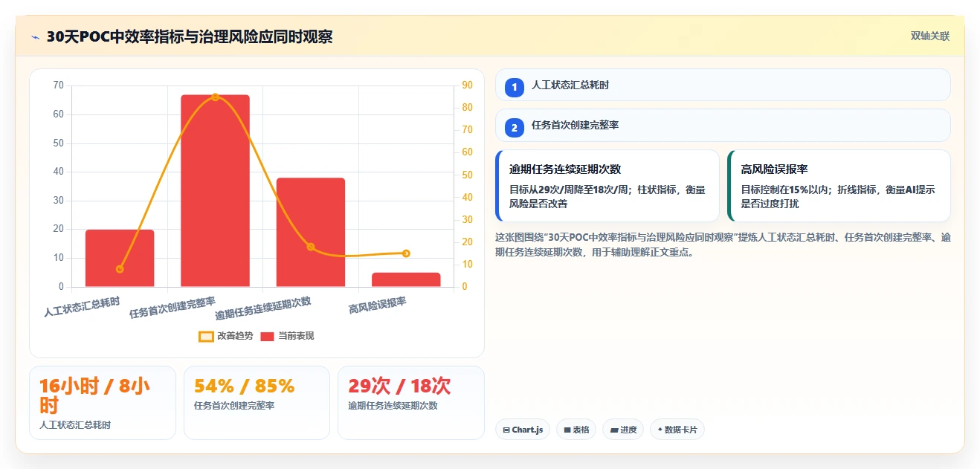The height and width of the screenshot is (469, 980).
Task: Toggle the 当前表现 legend entry
Action: [x=287, y=336]
